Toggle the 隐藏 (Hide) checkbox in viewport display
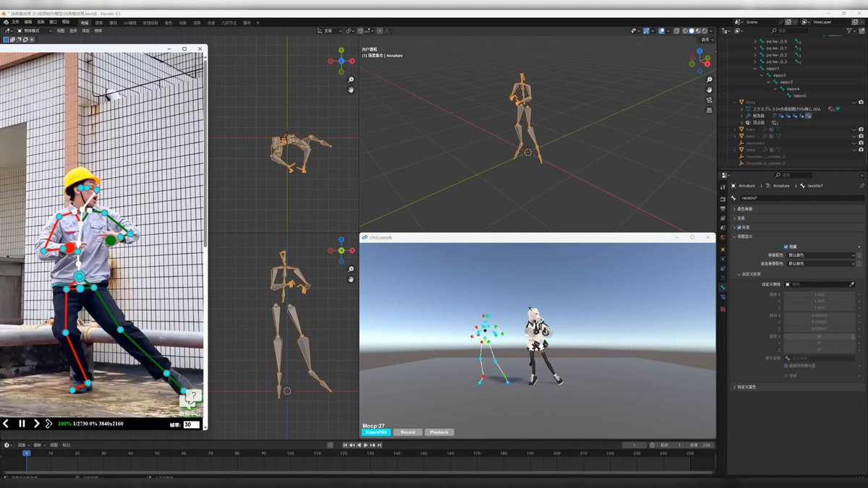Image resolution: width=868 pixels, height=488 pixels. click(x=786, y=247)
